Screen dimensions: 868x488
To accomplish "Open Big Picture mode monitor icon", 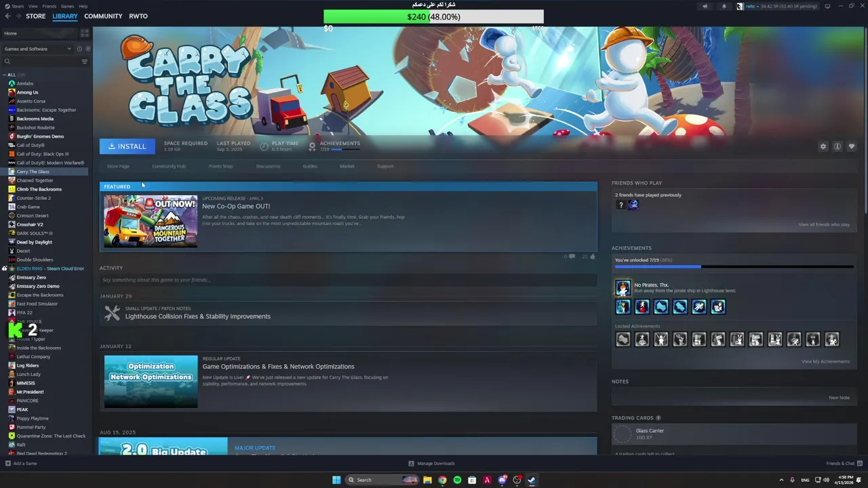I will click(x=827, y=6).
